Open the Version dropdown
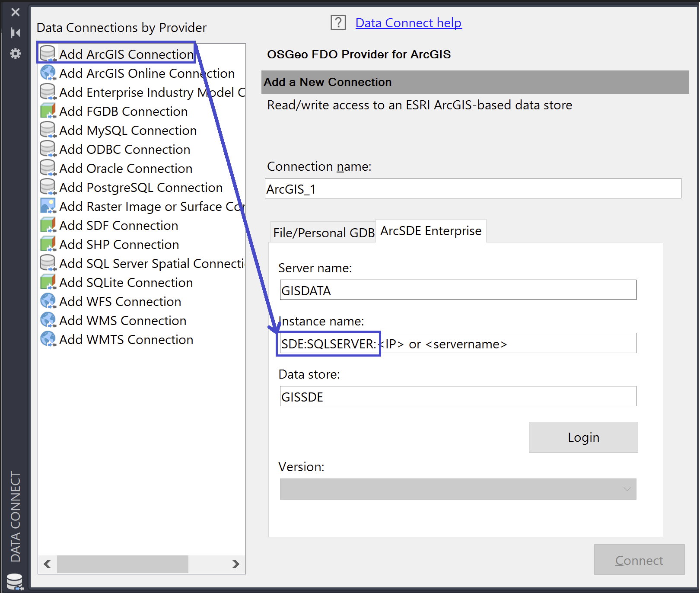Screen dimensions: 700x593 click(458, 489)
